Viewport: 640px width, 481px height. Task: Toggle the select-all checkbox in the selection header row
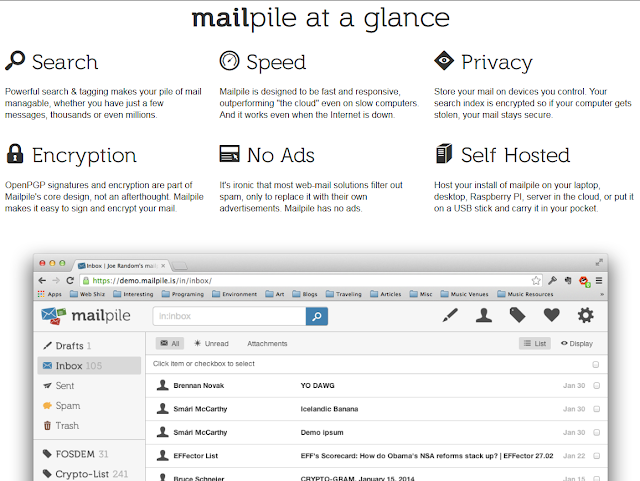pyautogui.click(x=596, y=364)
